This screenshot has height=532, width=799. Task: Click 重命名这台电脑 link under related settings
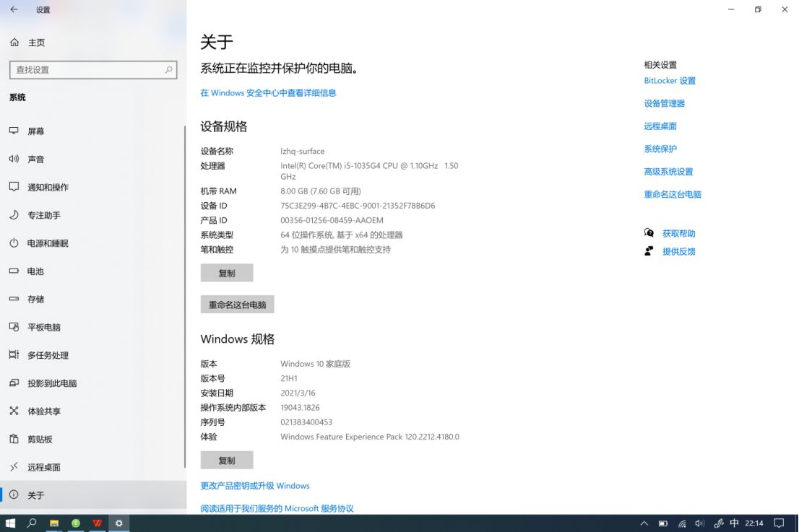(673, 194)
